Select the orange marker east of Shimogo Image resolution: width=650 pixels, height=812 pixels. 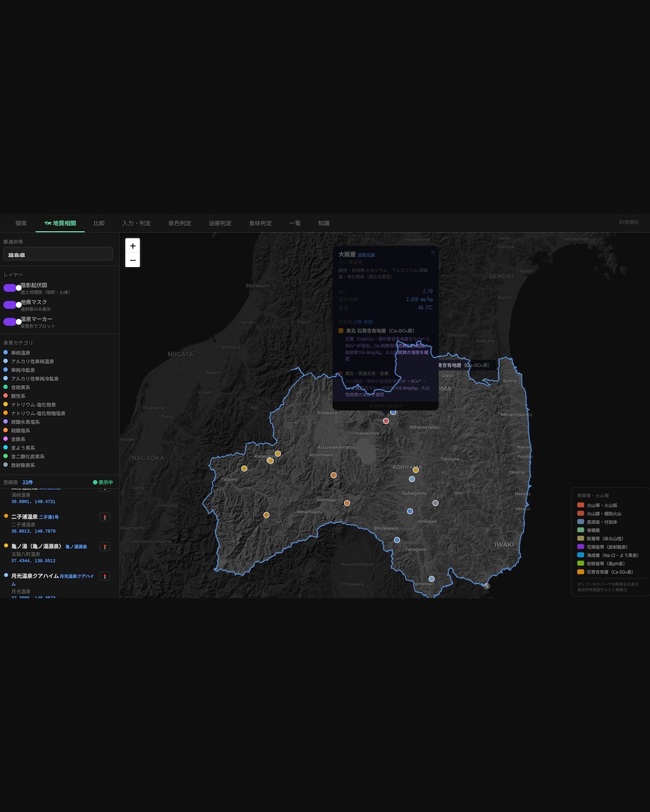pos(347,503)
